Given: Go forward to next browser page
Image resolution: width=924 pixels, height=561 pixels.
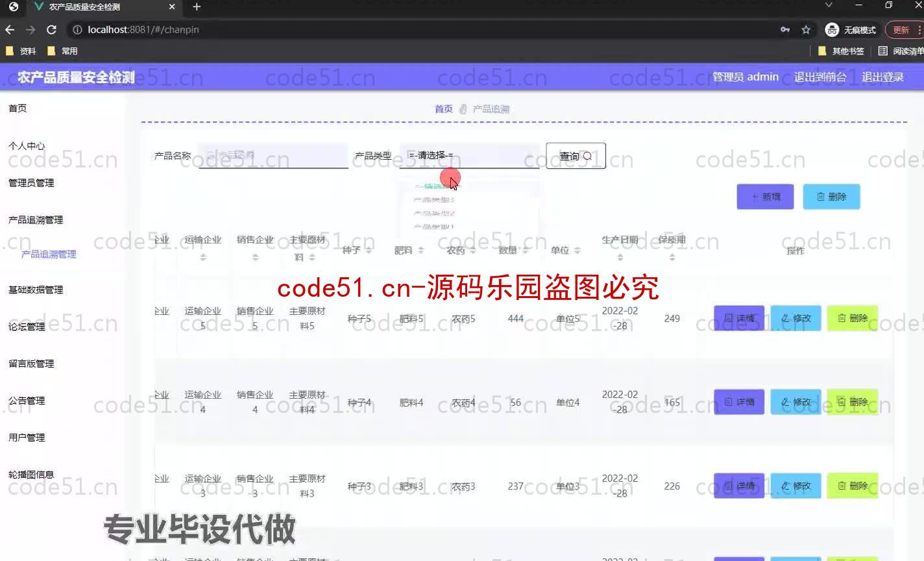Looking at the screenshot, I should click(30, 30).
